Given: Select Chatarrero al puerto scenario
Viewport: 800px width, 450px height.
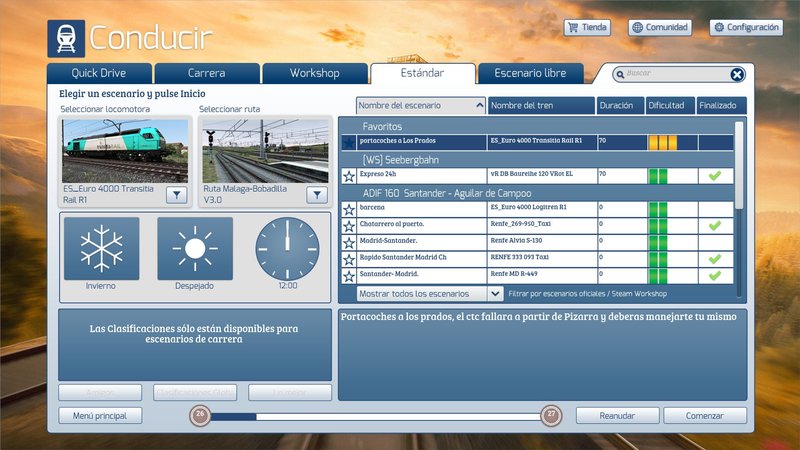Looking at the screenshot, I should (537, 226).
